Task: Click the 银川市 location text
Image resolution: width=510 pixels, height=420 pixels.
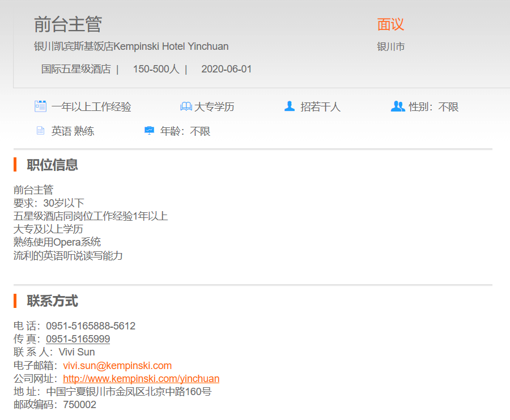Action: tap(391, 47)
